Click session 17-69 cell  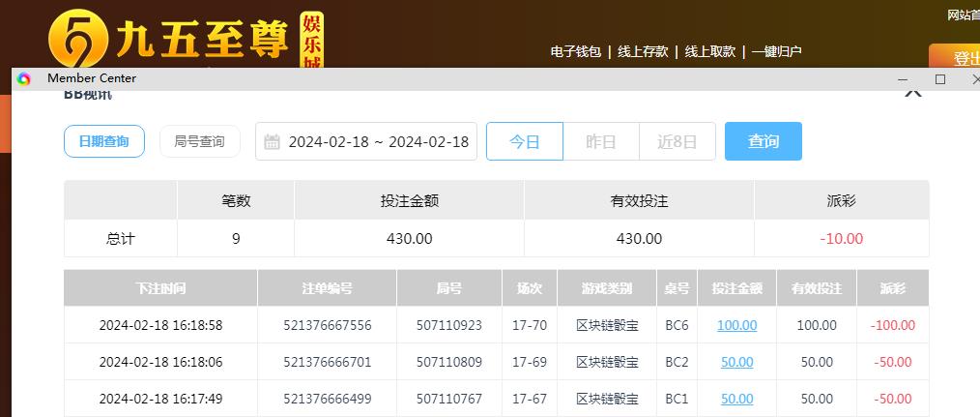[x=530, y=363]
